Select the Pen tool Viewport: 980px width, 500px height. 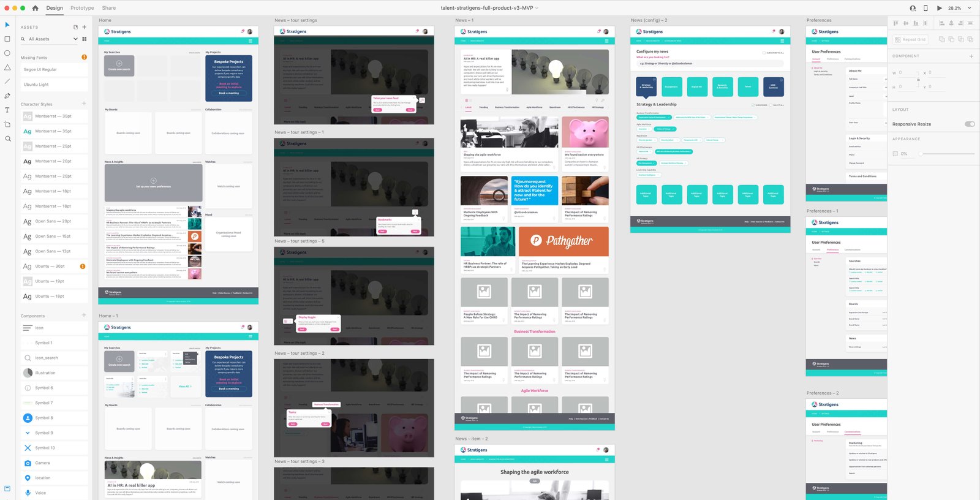tap(7, 96)
